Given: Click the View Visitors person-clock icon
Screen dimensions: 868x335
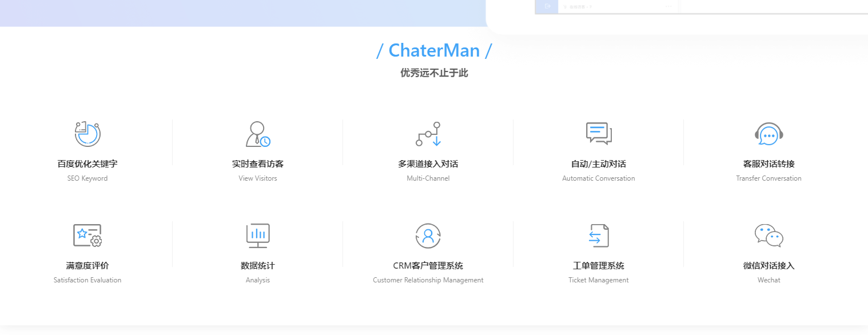Looking at the screenshot, I should pyautogui.click(x=258, y=134).
